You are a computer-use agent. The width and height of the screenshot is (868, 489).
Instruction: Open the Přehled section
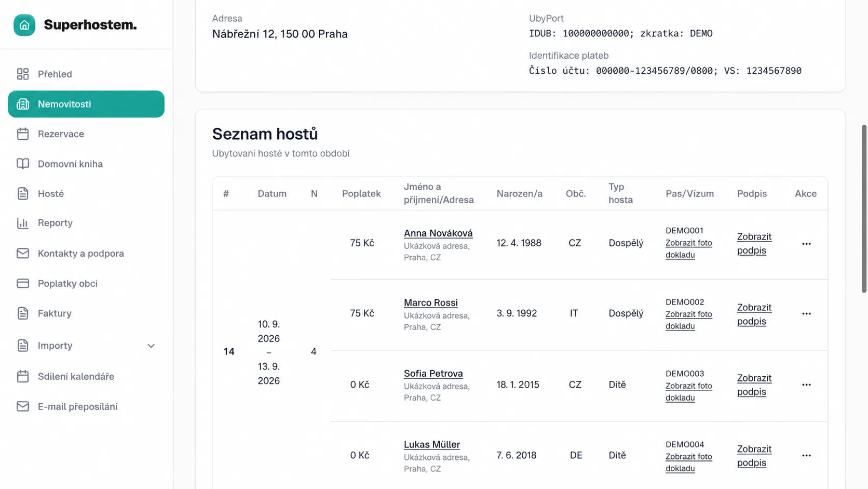(x=86, y=74)
